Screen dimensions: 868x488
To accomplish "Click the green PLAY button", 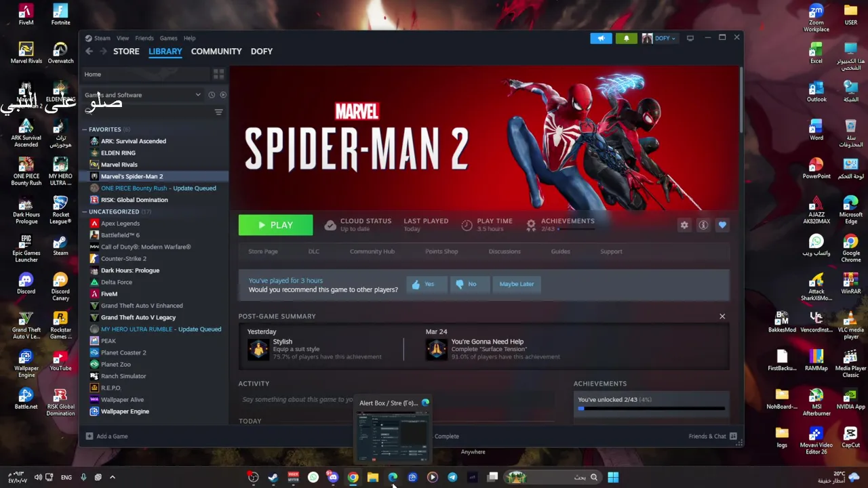I will pyautogui.click(x=275, y=225).
